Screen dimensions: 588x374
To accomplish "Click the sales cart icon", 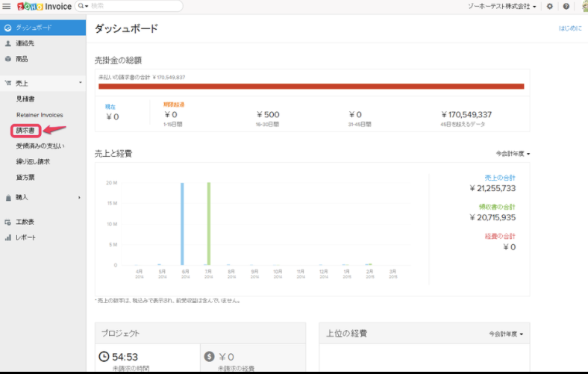I will pyautogui.click(x=8, y=83).
